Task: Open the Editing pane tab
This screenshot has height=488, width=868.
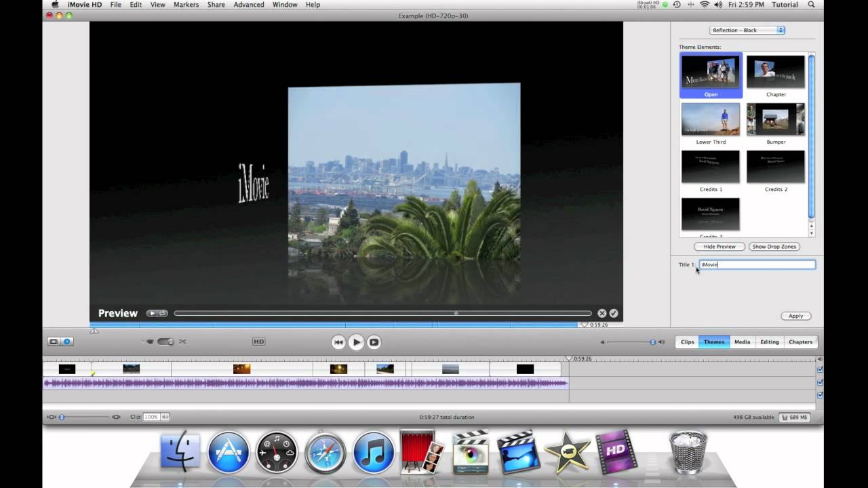Action: [x=770, y=342]
